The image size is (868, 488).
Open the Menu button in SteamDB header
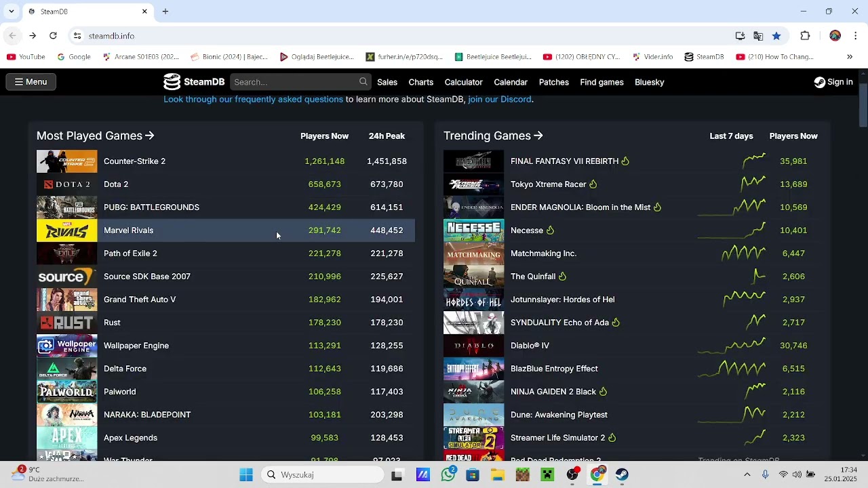[31, 82]
